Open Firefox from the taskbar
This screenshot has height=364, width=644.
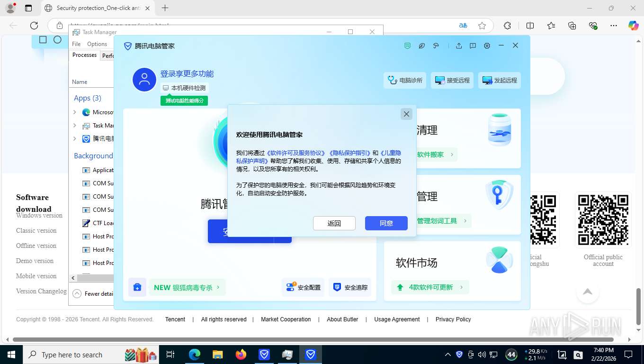click(x=241, y=355)
